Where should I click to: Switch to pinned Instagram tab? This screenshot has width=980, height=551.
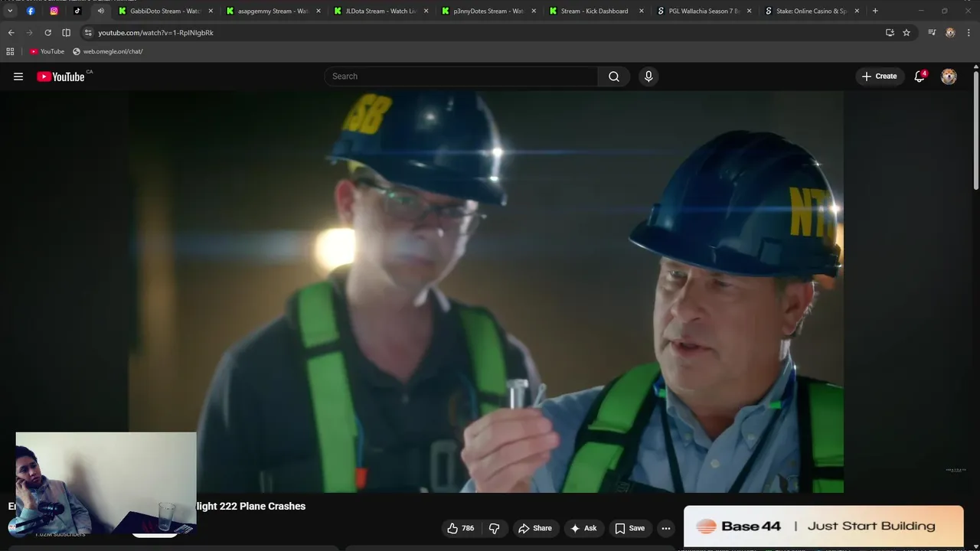[54, 11]
